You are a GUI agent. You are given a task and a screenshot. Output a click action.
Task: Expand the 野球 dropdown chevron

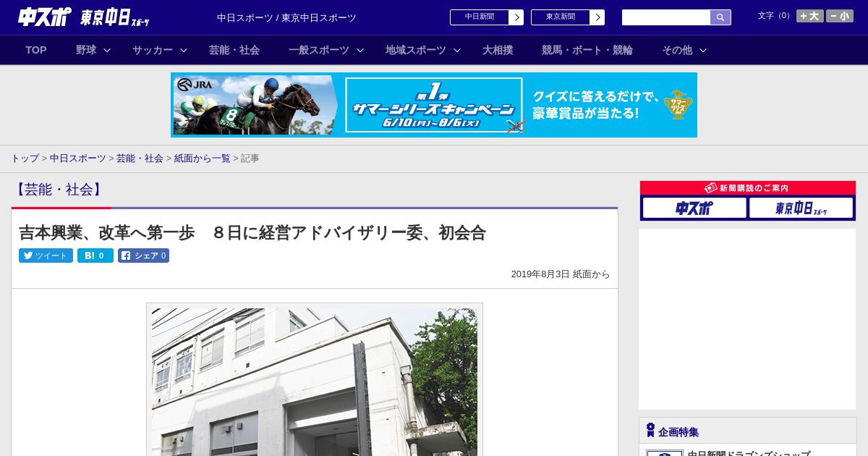point(107,50)
